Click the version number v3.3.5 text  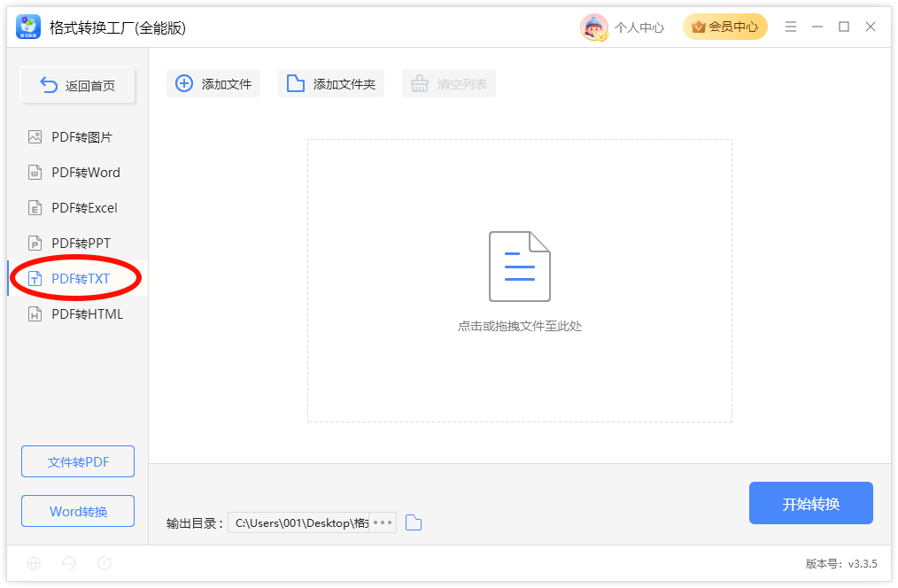click(x=863, y=564)
